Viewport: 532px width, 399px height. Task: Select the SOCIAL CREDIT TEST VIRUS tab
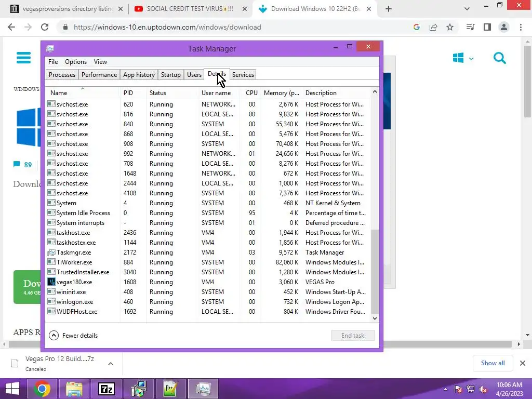click(x=190, y=9)
